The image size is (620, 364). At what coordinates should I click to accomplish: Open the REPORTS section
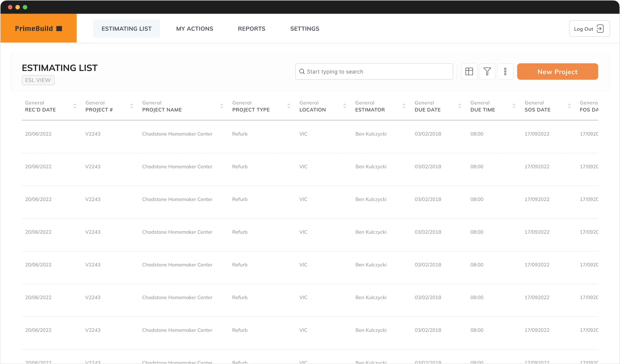251,28
